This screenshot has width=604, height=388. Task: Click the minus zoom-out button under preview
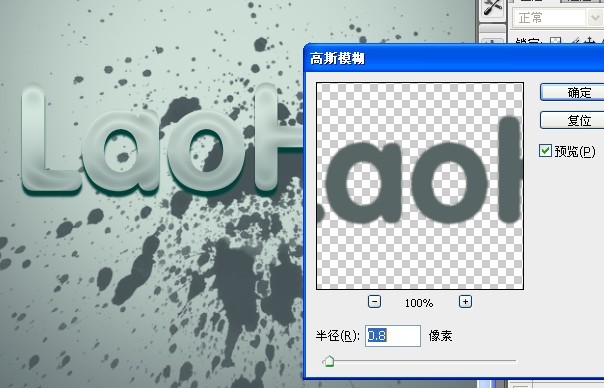tap(374, 301)
